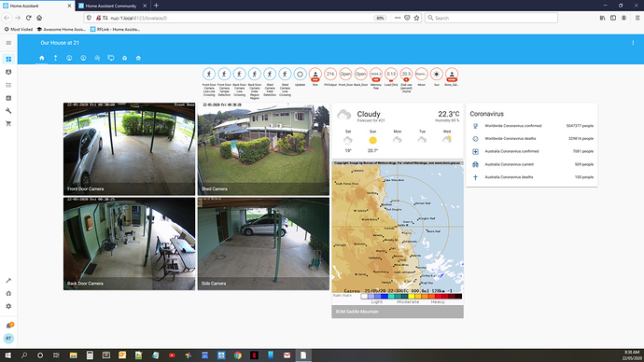Click the Sun forecast day in weather
Image resolution: width=644 pixels, height=362 pixels.
tap(373, 141)
